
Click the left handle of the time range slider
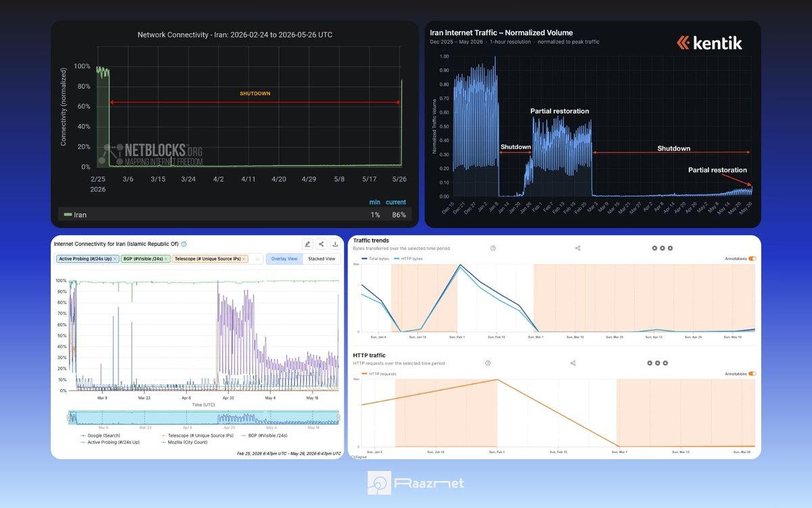point(68,417)
